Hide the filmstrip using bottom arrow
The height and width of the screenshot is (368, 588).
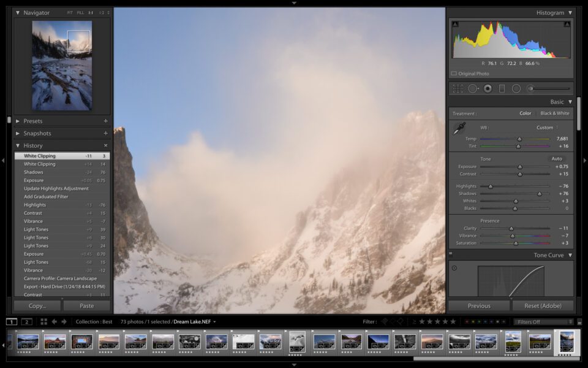pyautogui.click(x=294, y=364)
